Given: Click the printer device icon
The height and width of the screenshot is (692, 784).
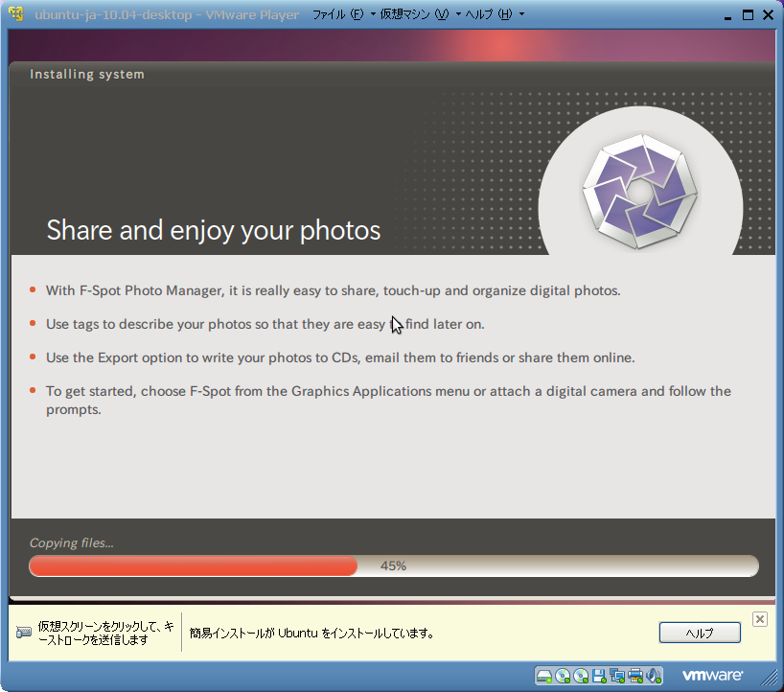Looking at the screenshot, I should click(635, 677).
